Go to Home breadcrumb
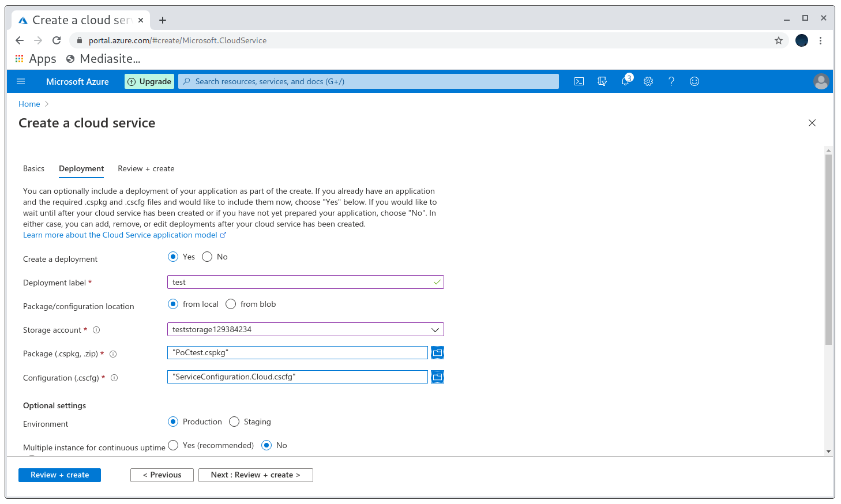Image resolution: width=841 pixels, height=504 pixels. click(29, 104)
